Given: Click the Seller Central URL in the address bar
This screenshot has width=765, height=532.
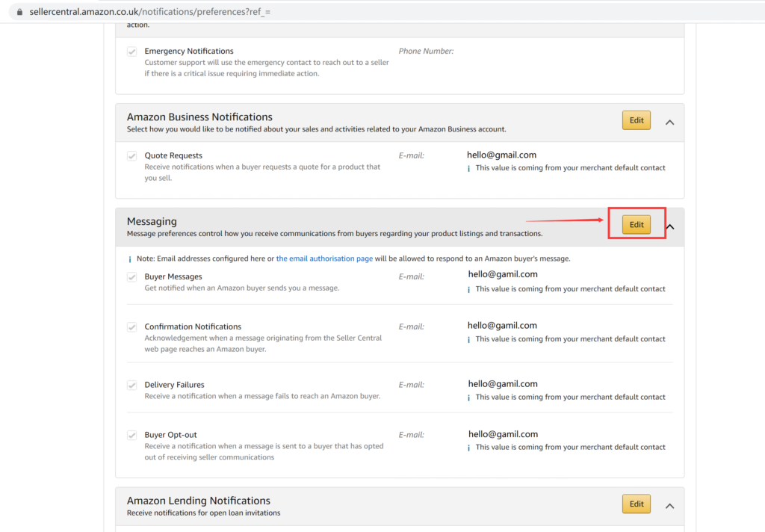Looking at the screenshot, I should point(149,12).
